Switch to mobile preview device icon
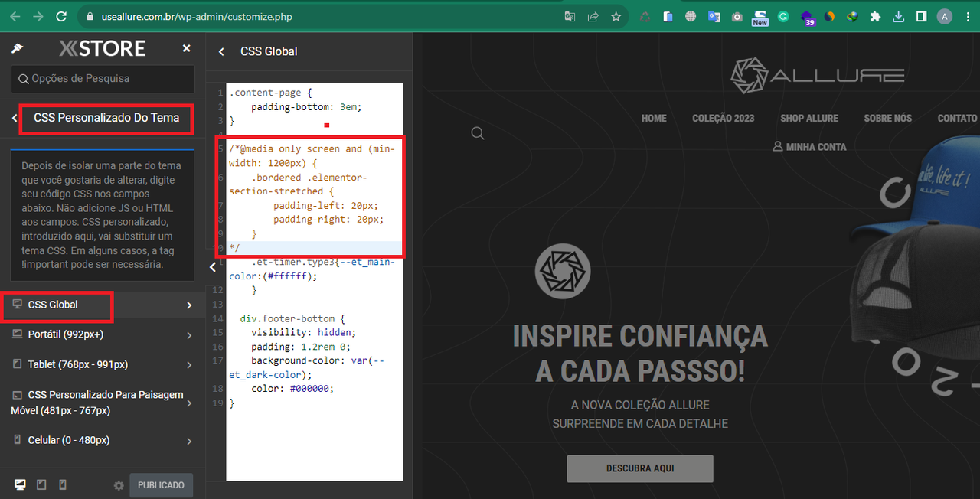 tap(63, 485)
